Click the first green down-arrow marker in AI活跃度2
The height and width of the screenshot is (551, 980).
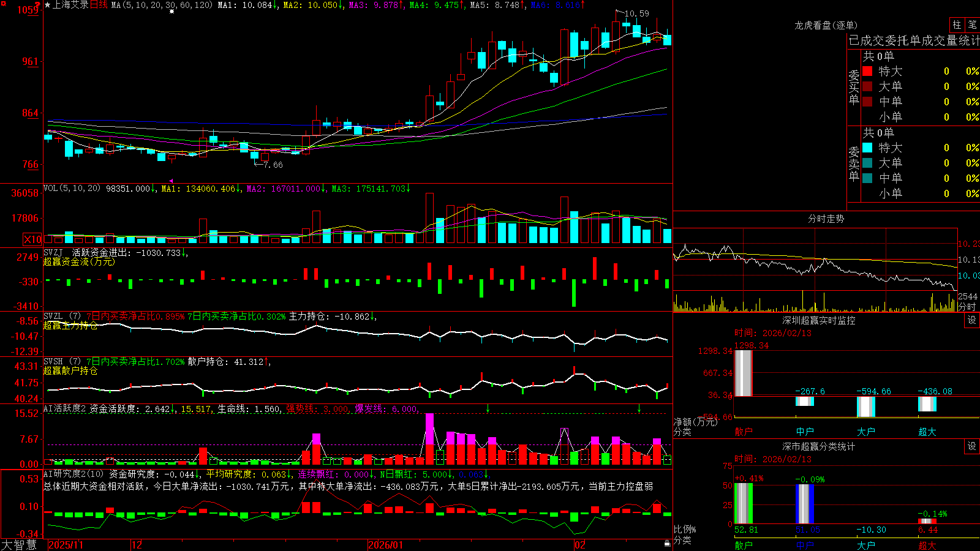(488, 408)
